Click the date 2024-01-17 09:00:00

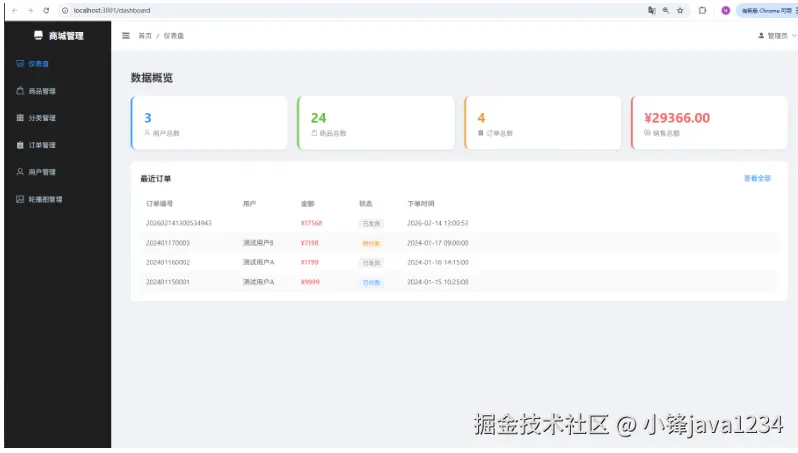pyautogui.click(x=438, y=243)
